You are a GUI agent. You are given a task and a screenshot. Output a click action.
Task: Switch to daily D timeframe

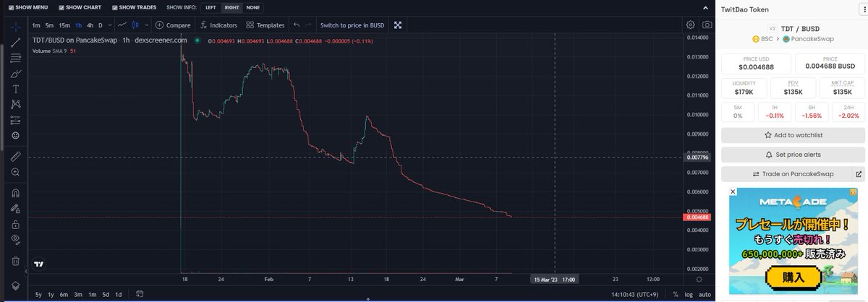click(x=100, y=25)
